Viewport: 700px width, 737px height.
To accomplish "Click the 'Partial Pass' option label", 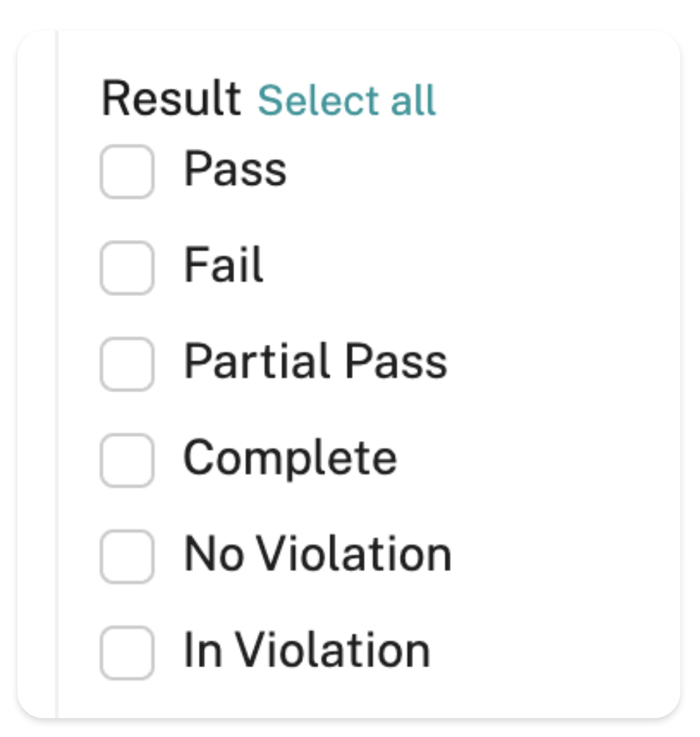I will pyautogui.click(x=316, y=362).
